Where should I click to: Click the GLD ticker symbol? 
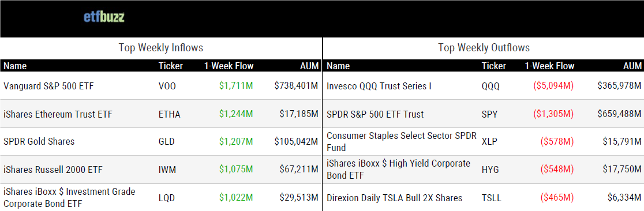click(166, 142)
